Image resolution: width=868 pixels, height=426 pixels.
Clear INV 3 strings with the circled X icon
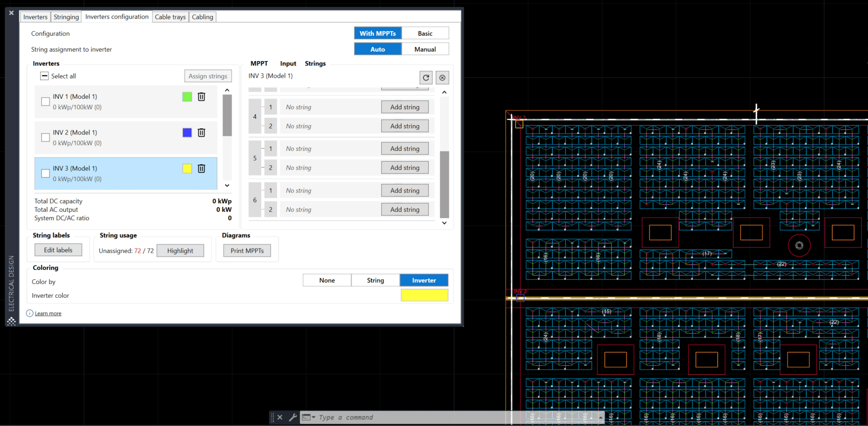(x=442, y=78)
